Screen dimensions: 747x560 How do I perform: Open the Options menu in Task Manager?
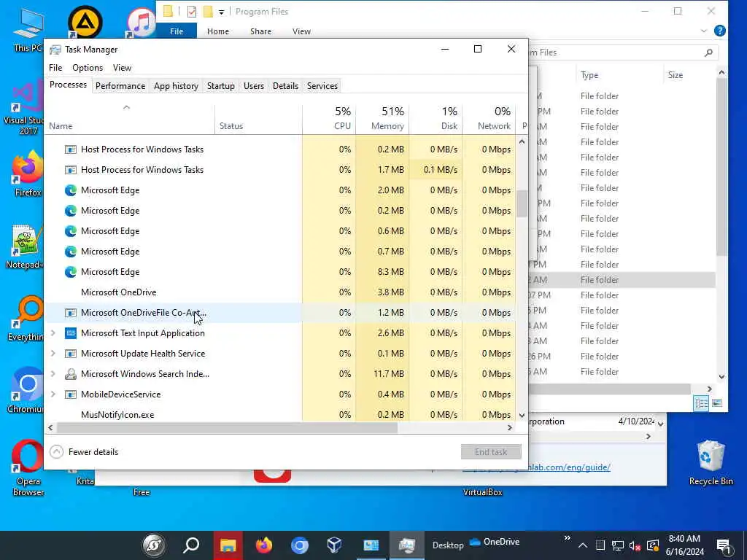(x=88, y=68)
